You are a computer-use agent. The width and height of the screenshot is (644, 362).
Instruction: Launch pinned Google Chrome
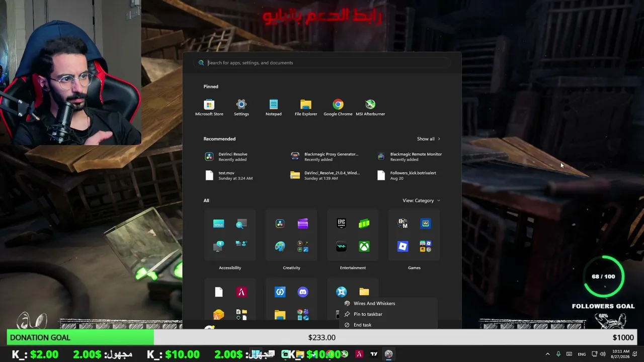(338, 108)
